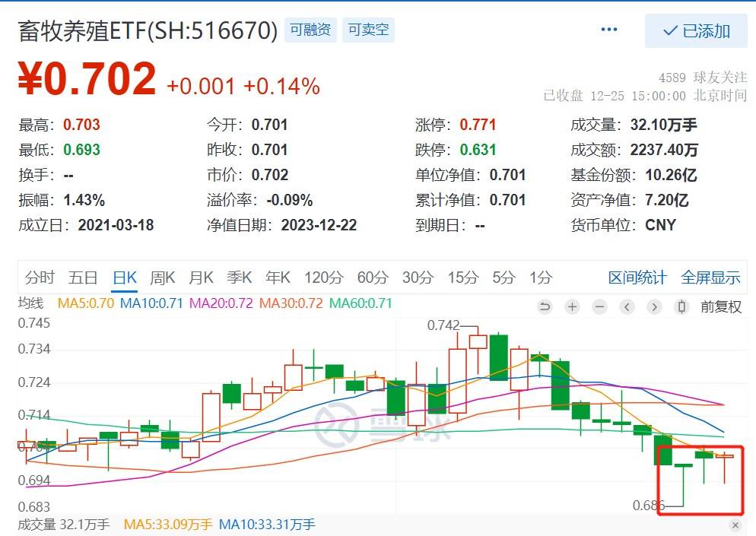Open the ellipsis more-options icon

pyautogui.click(x=608, y=28)
